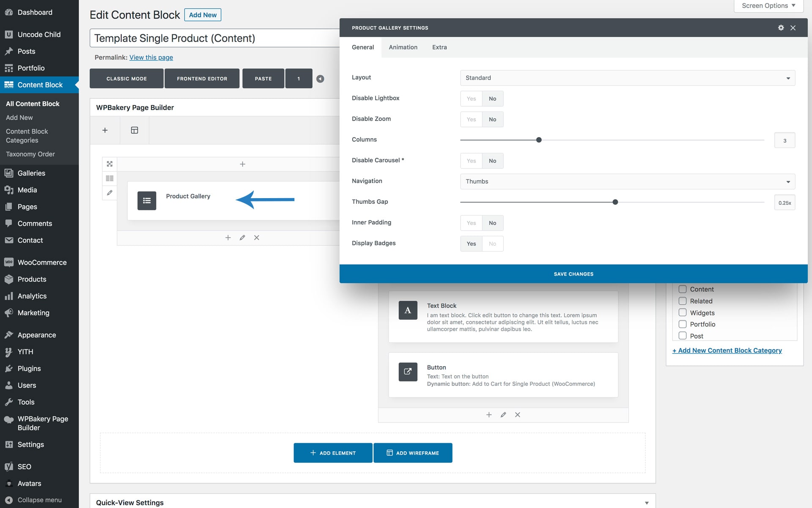Click the fullscreen row toggle icon
This screenshot has width=812, height=508.
pos(110,164)
